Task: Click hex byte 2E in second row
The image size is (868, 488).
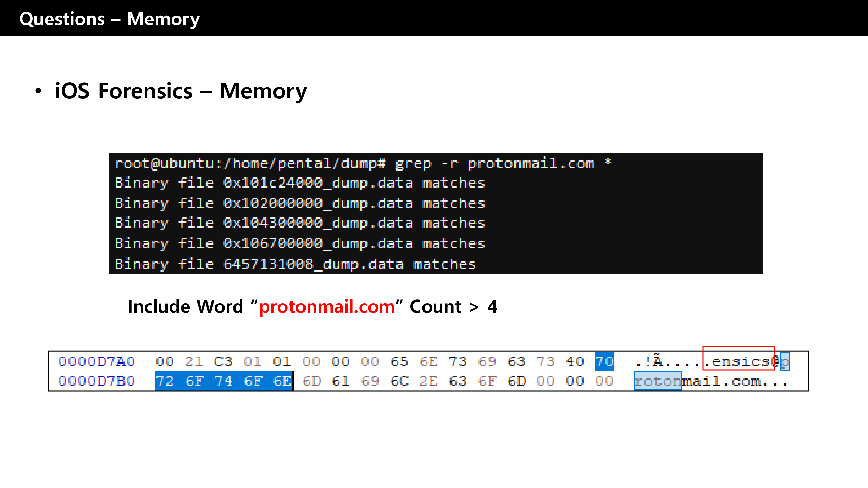Action: click(428, 381)
